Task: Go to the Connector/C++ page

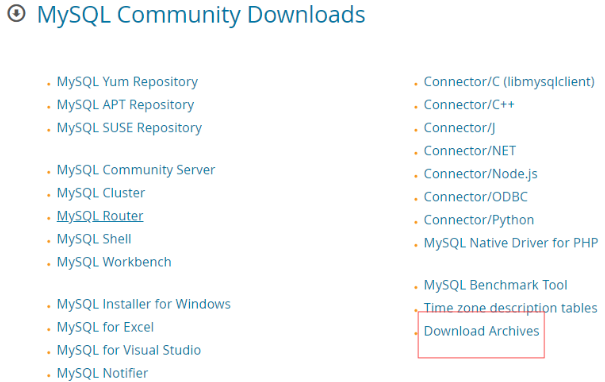Action: pyautogui.click(x=469, y=105)
